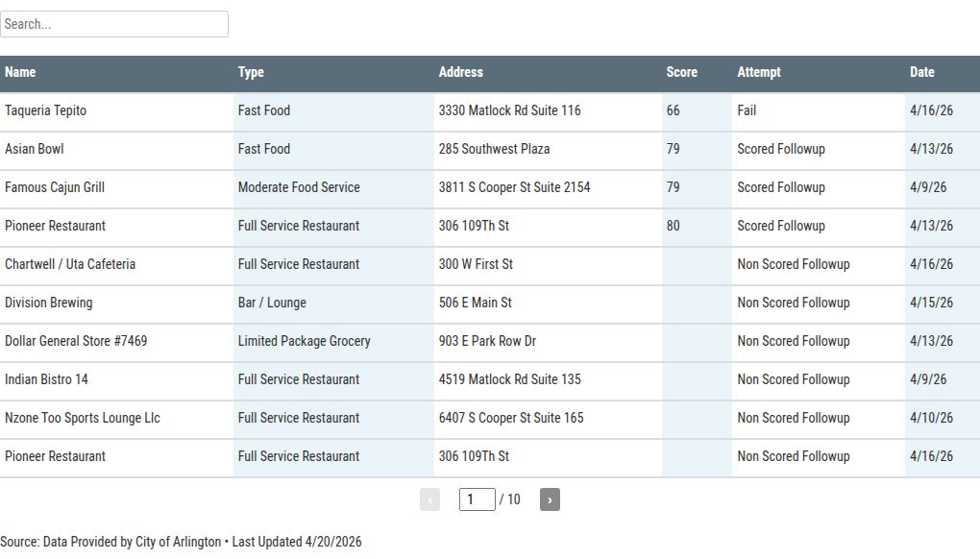This screenshot has height=559, width=980.
Task: Sort table by Name column header
Action: pyautogui.click(x=20, y=72)
